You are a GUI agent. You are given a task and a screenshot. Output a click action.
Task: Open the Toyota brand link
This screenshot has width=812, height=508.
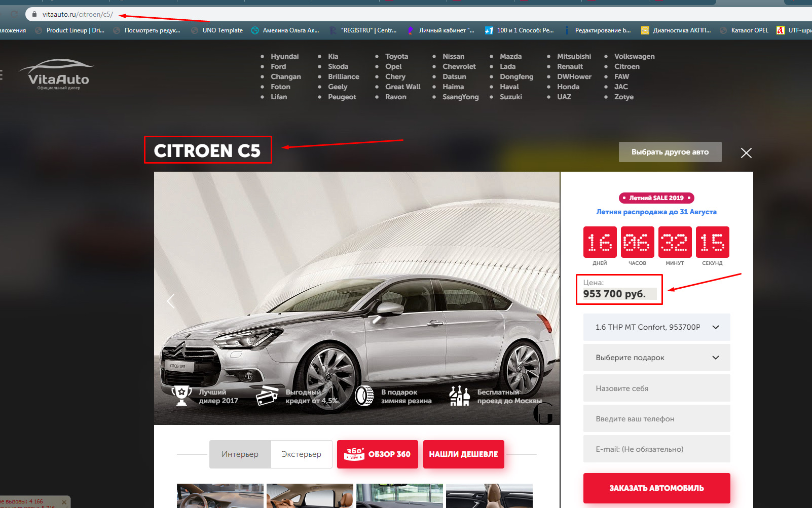pyautogui.click(x=396, y=56)
